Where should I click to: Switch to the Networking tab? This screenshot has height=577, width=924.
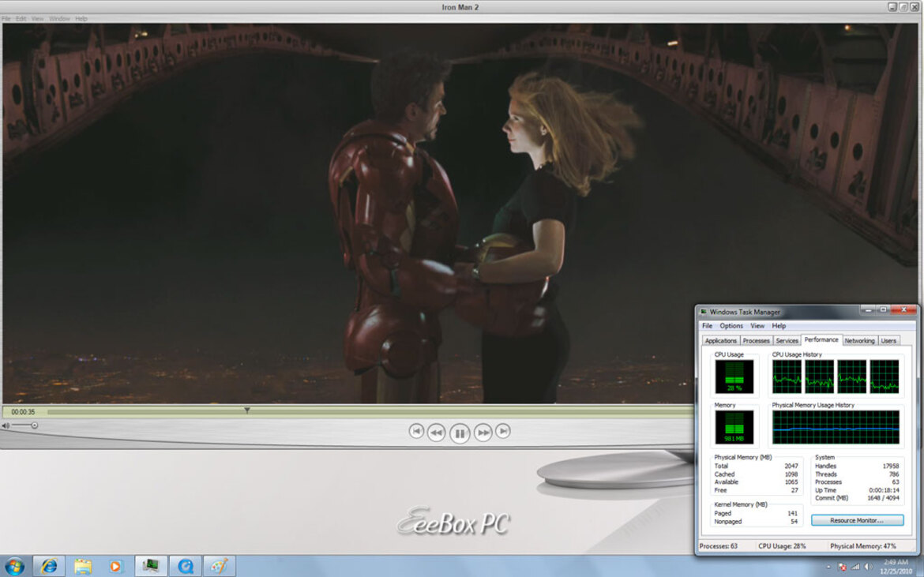(860, 341)
